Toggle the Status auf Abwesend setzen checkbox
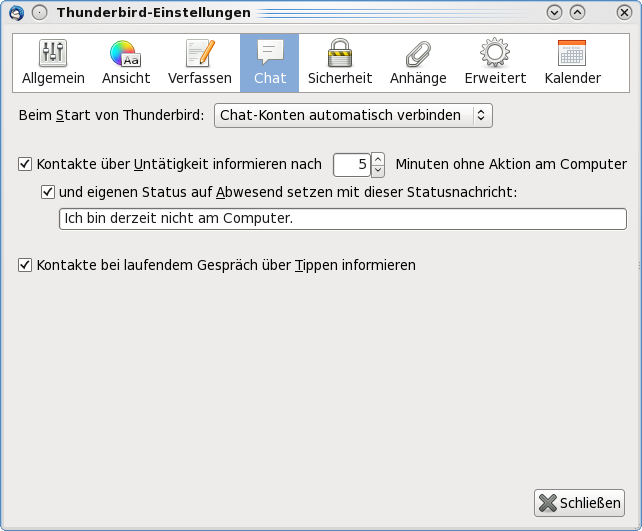 (x=48, y=192)
